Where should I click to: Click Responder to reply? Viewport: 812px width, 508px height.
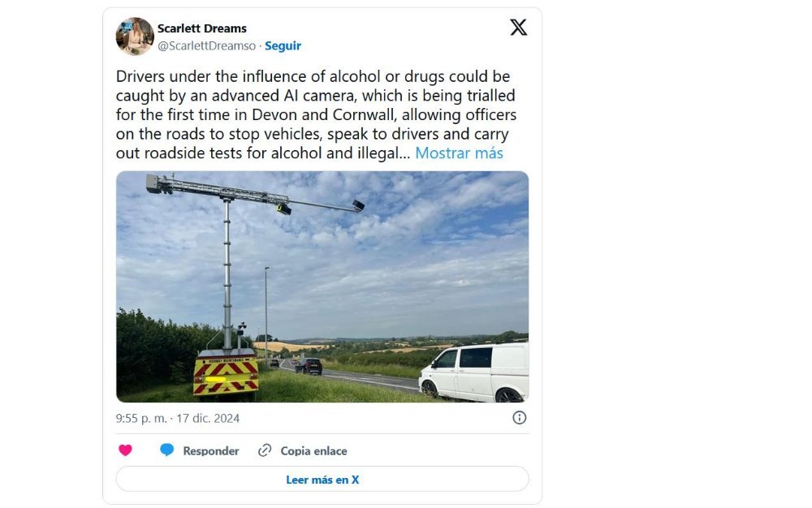click(211, 451)
